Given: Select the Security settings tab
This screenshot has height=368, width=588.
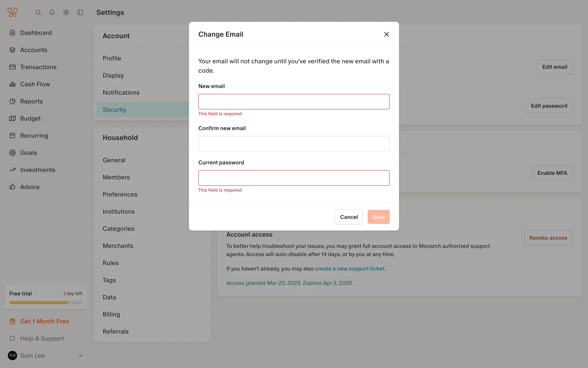Looking at the screenshot, I should pos(115,110).
